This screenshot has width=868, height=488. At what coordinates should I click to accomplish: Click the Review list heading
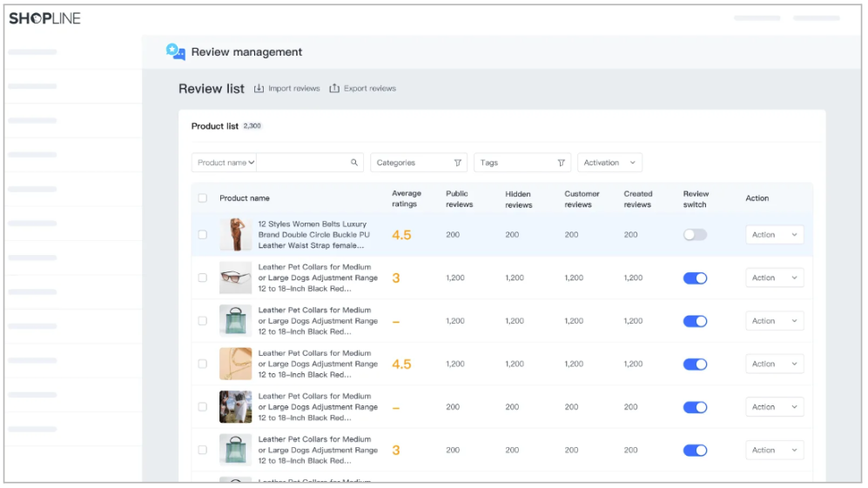tap(211, 89)
